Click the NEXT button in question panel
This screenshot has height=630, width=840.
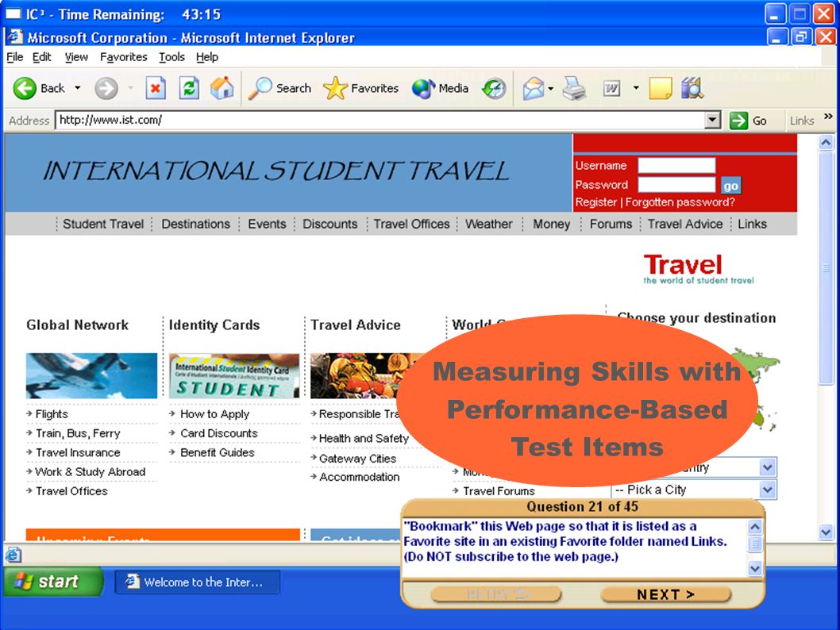click(x=666, y=594)
